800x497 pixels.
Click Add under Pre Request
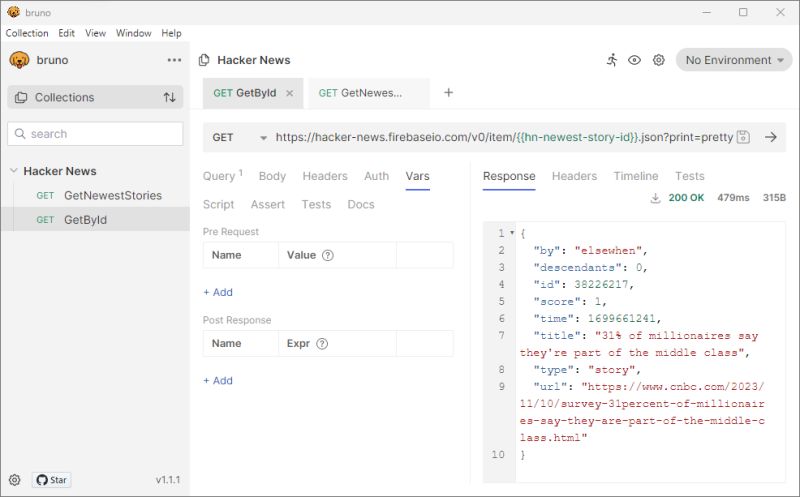[218, 292]
